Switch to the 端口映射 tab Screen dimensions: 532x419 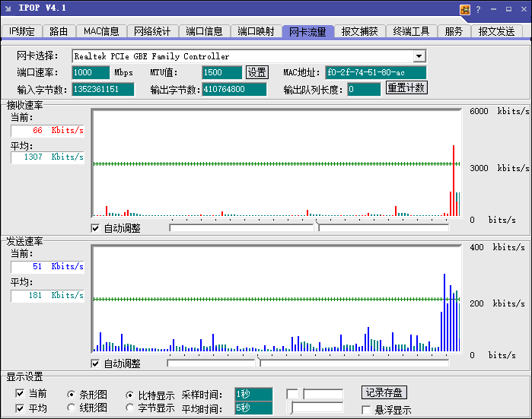pyautogui.click(x=256, y=31)
